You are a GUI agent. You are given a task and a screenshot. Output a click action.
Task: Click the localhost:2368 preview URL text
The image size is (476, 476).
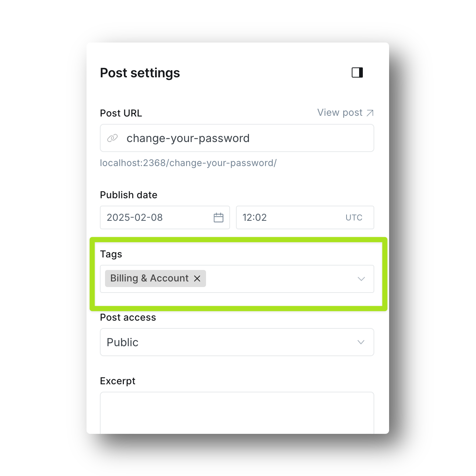pyautogui.click(x=188, y=163)
